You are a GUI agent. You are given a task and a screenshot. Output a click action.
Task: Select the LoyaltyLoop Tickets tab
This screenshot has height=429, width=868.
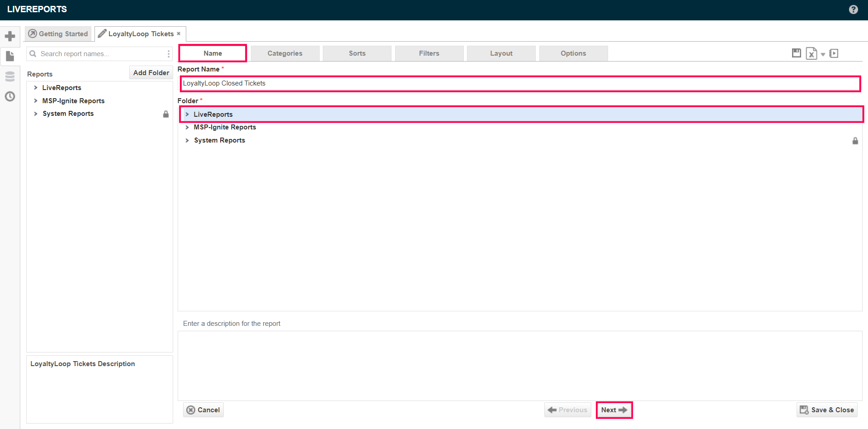[x=141, y=34]
